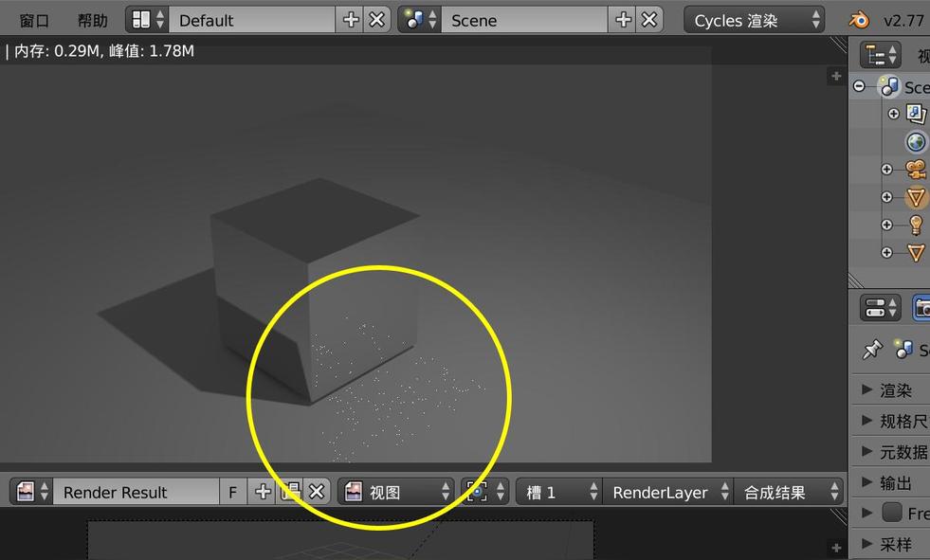Enable the Freestyle checkbox
The image size is (930, 560).
coord(891,513)
